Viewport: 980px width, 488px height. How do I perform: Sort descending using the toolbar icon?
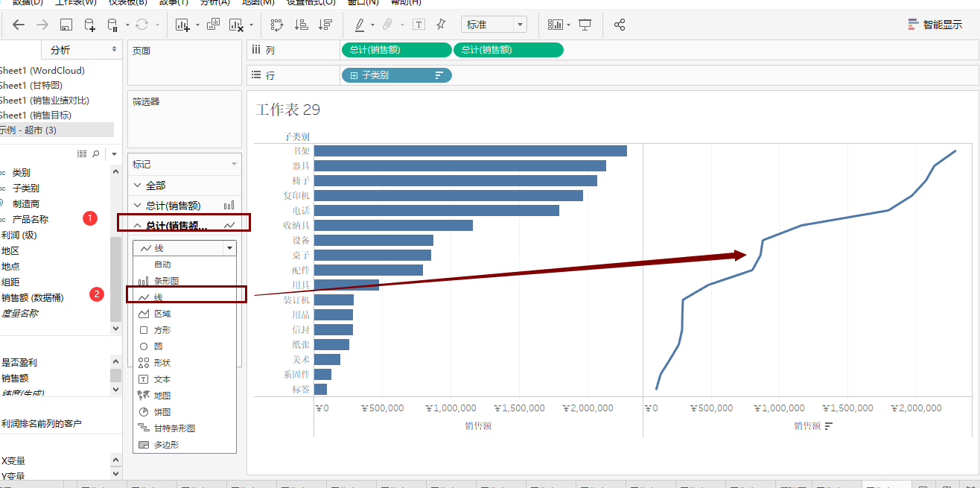(325, 25)
